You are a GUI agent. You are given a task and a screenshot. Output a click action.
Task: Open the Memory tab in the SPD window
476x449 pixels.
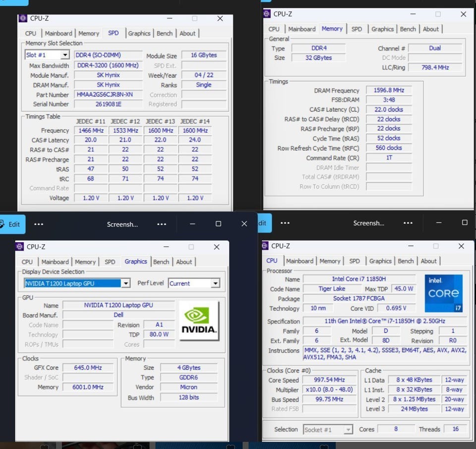pyautogui.click(x=89, y=33)
